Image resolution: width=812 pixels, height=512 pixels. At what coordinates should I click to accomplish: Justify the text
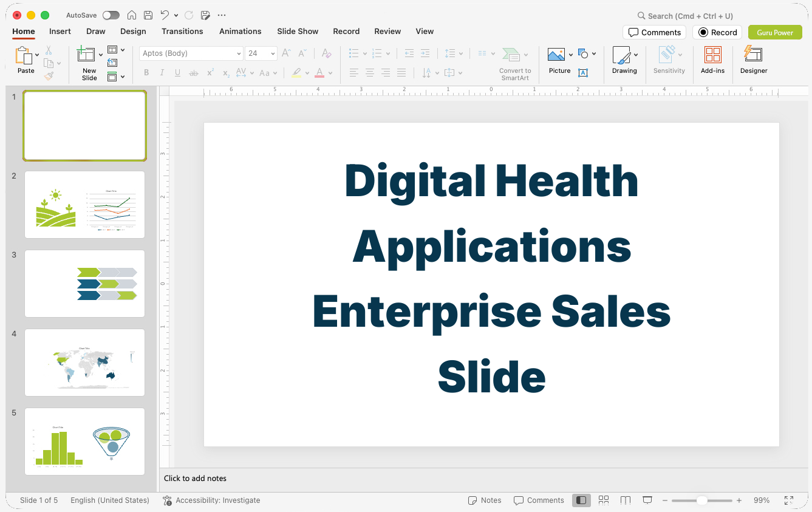401,73
